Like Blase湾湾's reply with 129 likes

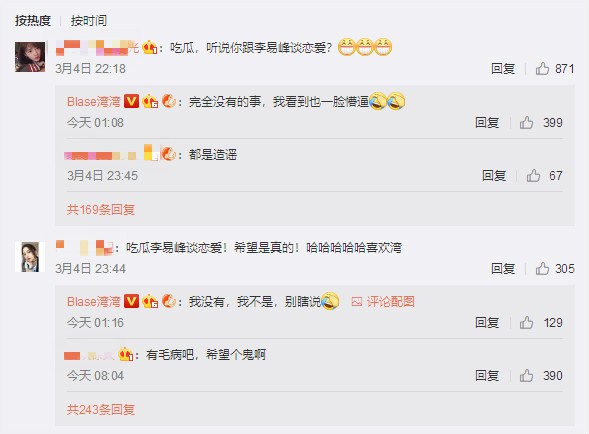(x=526, y=322)
